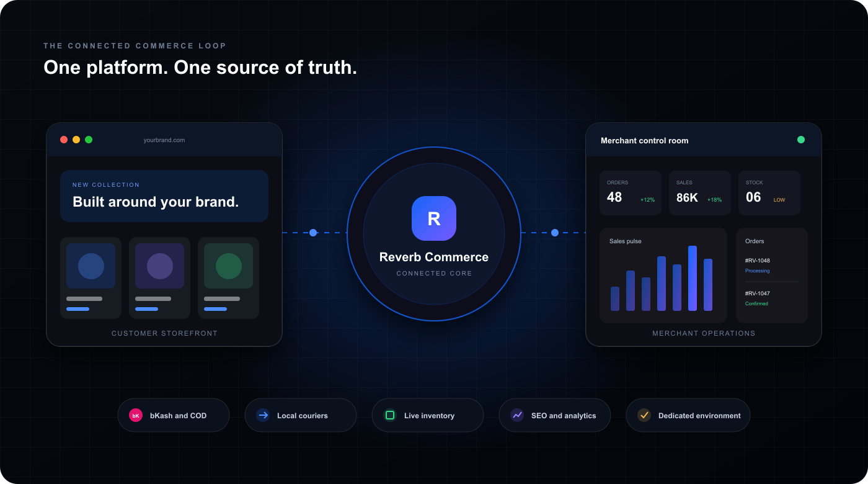
Task: Click the green window dot in storefront
Action: click(89, 140)
